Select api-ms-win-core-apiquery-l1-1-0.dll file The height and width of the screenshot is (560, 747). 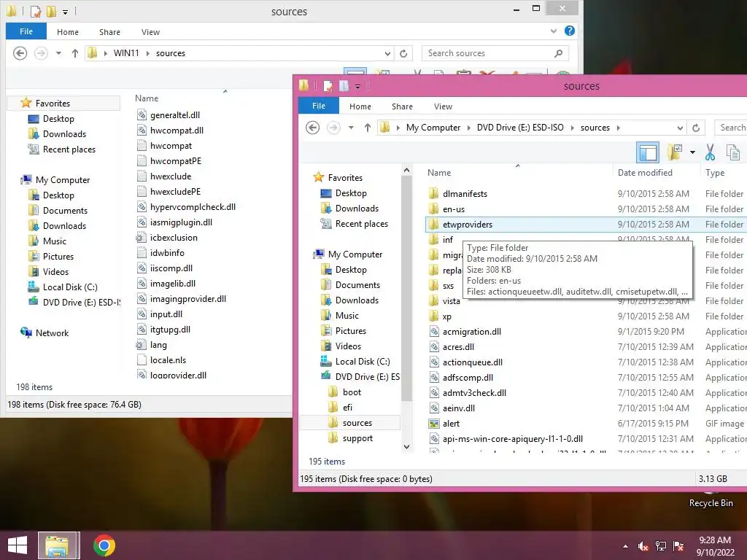513,438
